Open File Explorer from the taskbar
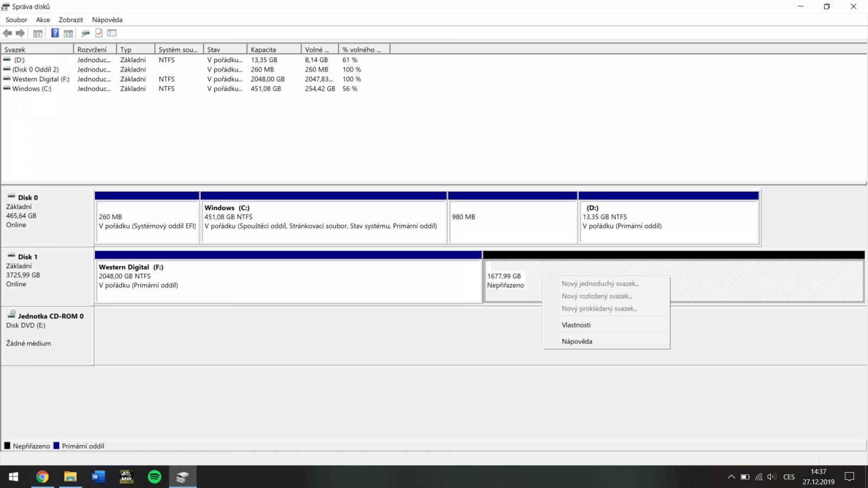Image resolution: width=868 pixels, height=488 pixels. pos(71,477)
